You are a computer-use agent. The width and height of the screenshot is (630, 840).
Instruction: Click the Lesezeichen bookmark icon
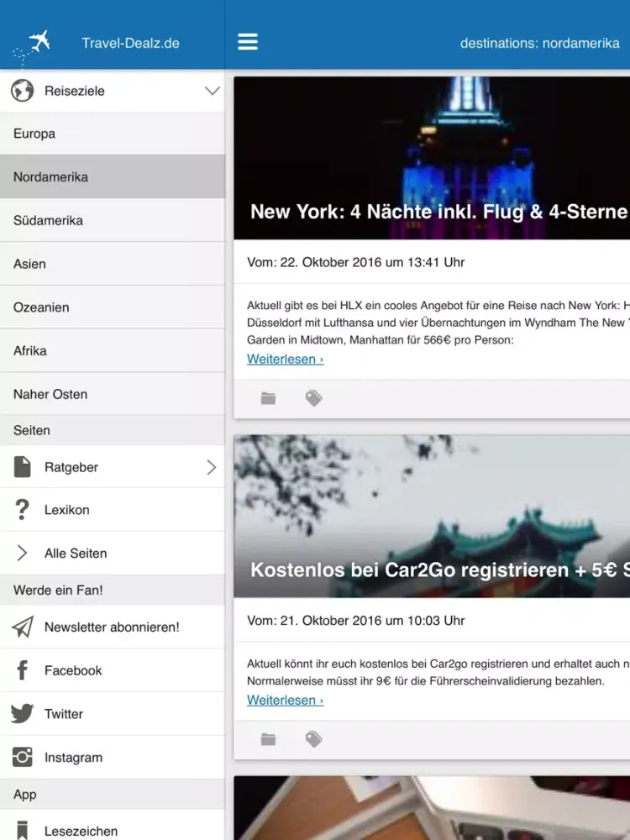(x=23, y=830)
